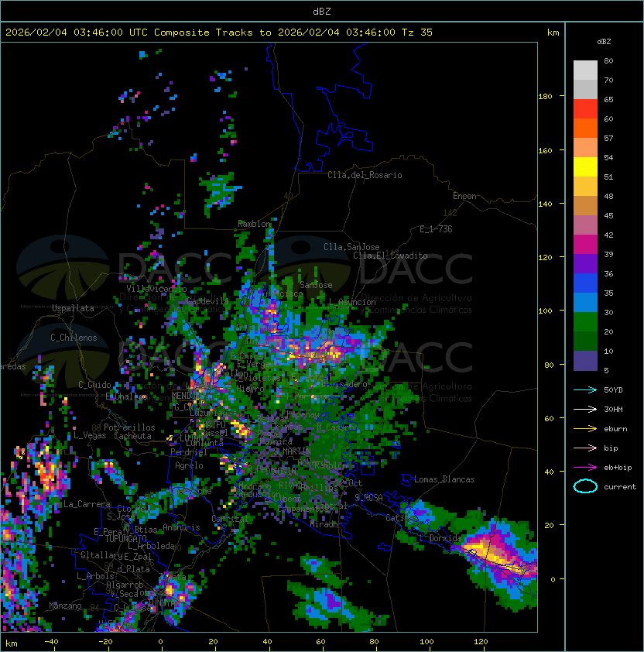
Task: Click the 'La_Carrera' map label
Action: [87, 504]
